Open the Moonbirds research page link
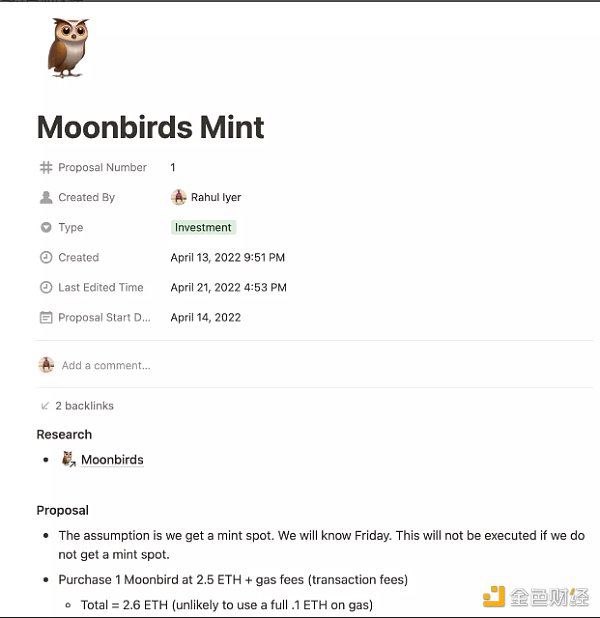600x618 pixels. coord(112,460)
